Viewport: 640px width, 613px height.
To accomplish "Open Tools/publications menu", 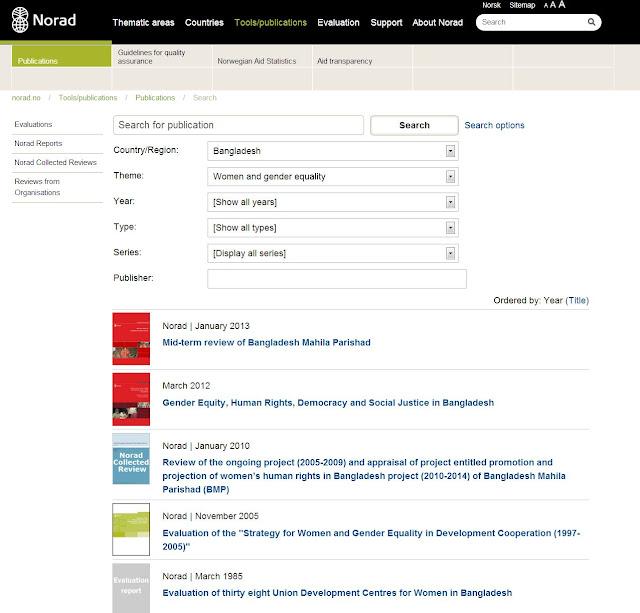I will [x=271, y=22].
